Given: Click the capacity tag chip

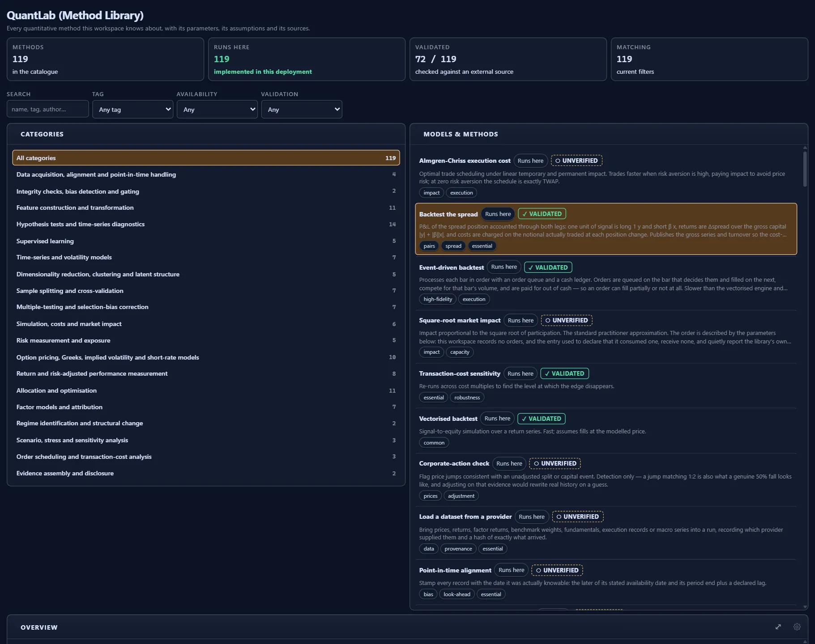Looking at the screenshot, I should (x=460, y=352).
